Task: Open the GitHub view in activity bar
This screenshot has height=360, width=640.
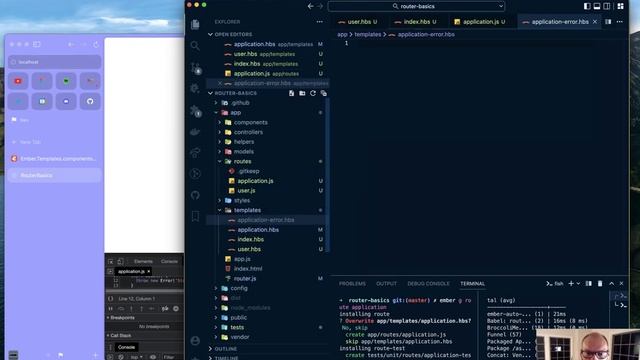Action: point(195,195)
